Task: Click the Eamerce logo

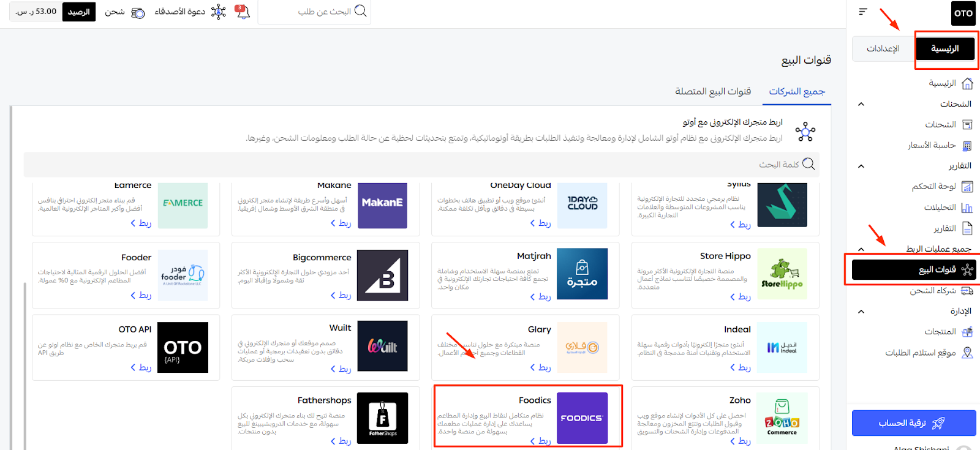Action: click(x=183, y=205)
